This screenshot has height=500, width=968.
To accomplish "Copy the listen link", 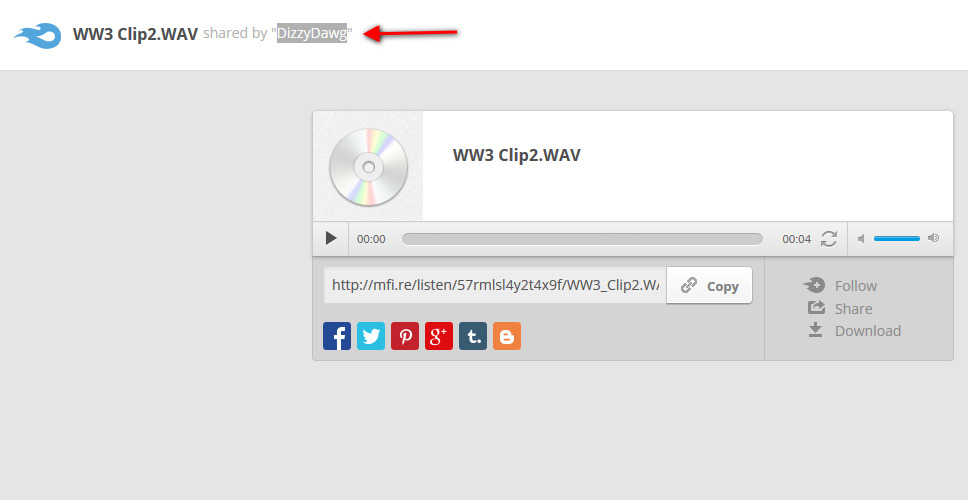I will point(709,285).
